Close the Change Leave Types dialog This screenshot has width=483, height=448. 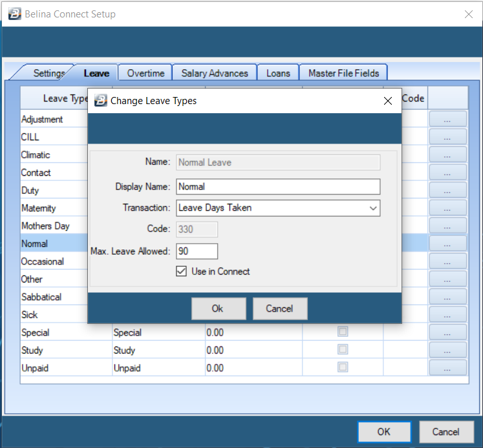pos(388,101)
